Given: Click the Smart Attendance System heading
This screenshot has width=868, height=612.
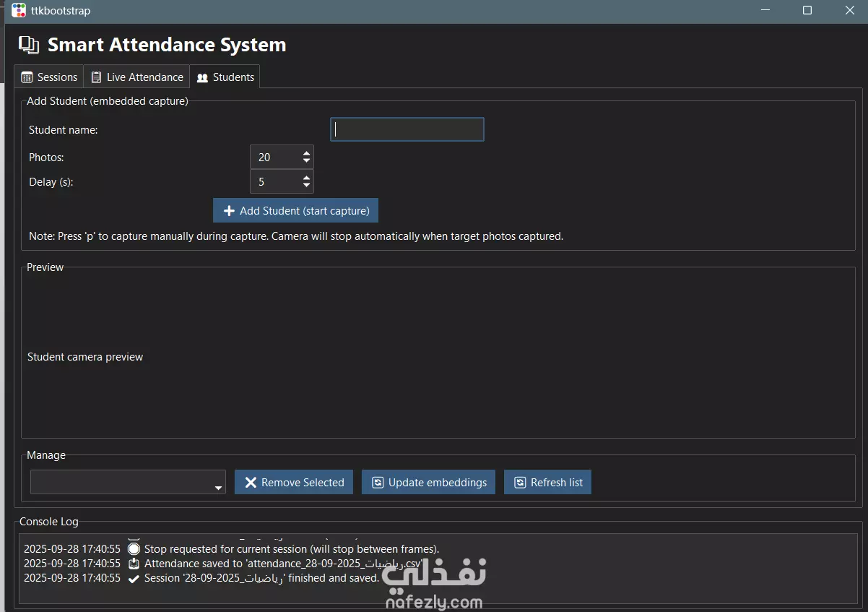Looking at the screenshot, I should (x=167, y=45).
